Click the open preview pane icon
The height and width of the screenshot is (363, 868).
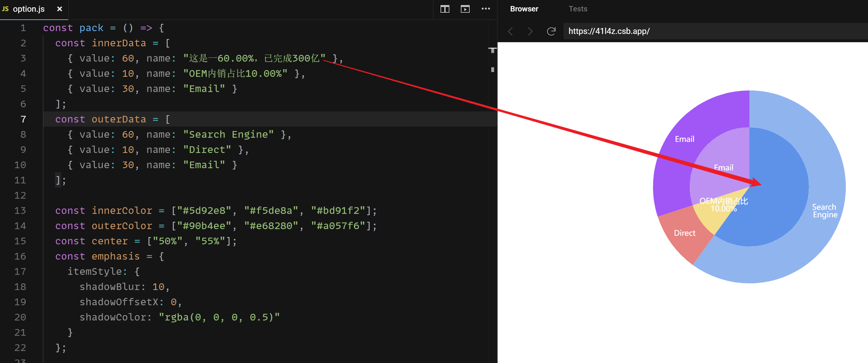click(x=465, y=9)
